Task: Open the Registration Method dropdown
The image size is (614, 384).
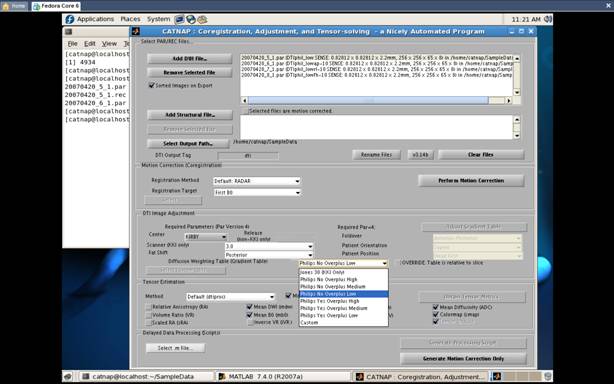Action: (257, 181)
